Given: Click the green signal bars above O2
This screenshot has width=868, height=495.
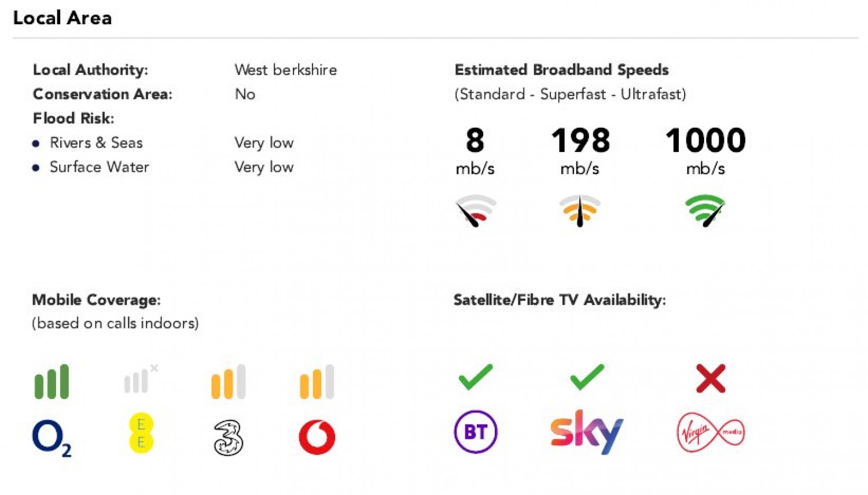Looking at the screenshot, I should point(52,382).
